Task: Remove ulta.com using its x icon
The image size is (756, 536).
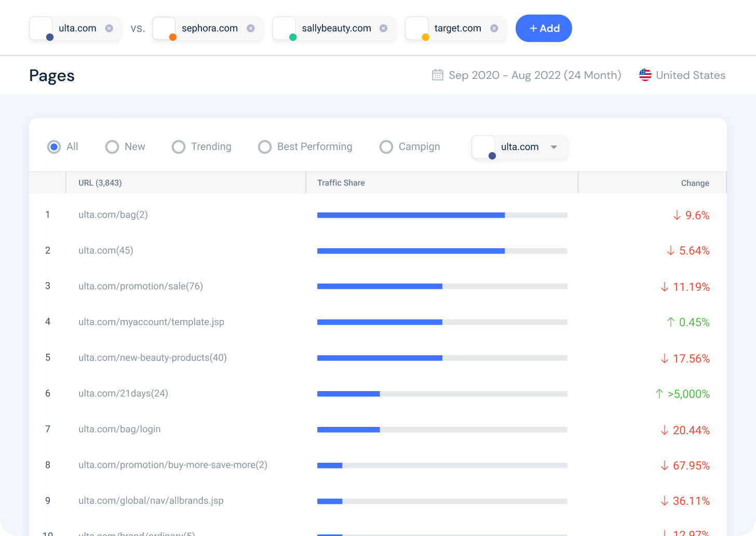Action: pos(109,29)
